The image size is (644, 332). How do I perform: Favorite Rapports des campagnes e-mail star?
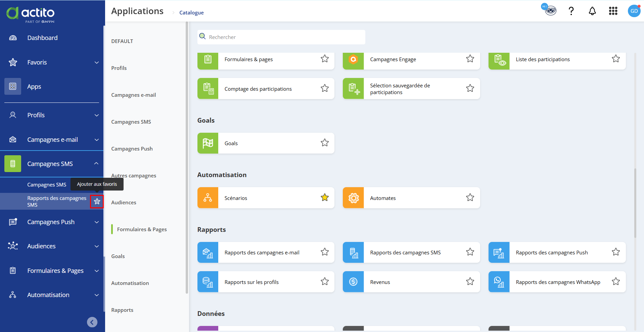325,252
